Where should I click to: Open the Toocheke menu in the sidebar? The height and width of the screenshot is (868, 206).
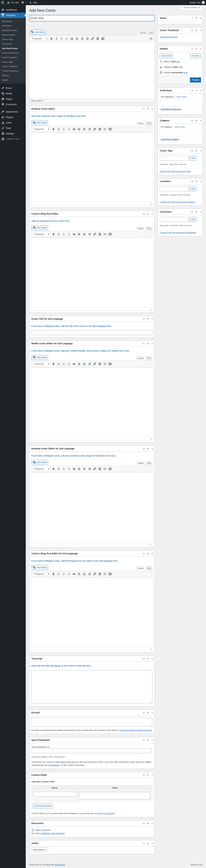[x=13, y=15]
